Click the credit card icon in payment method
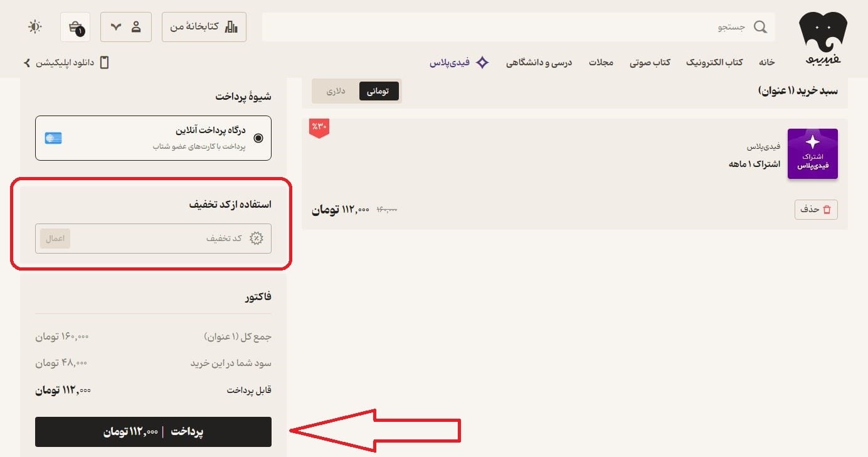This screenshot has width=868, height=457. pos(53,138)
